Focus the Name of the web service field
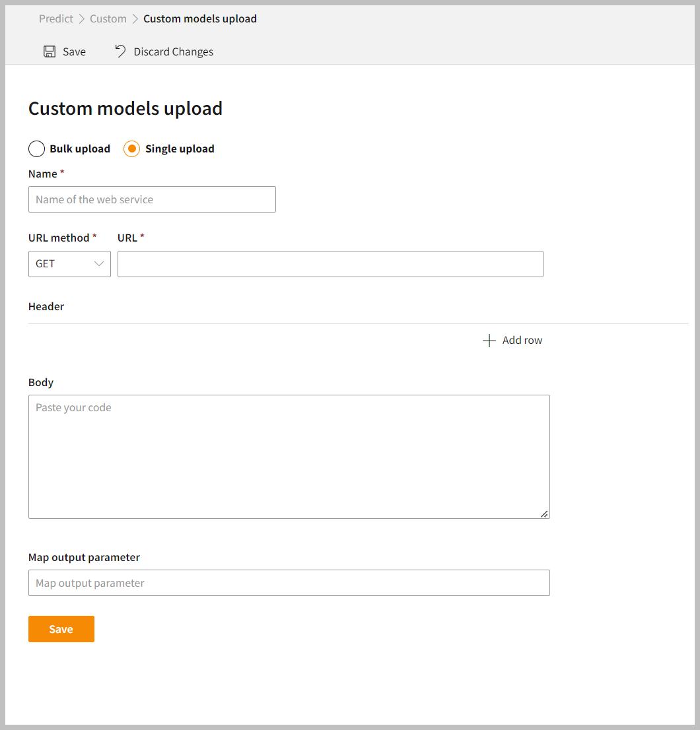 pyautogui.click(x=152, y=199)
